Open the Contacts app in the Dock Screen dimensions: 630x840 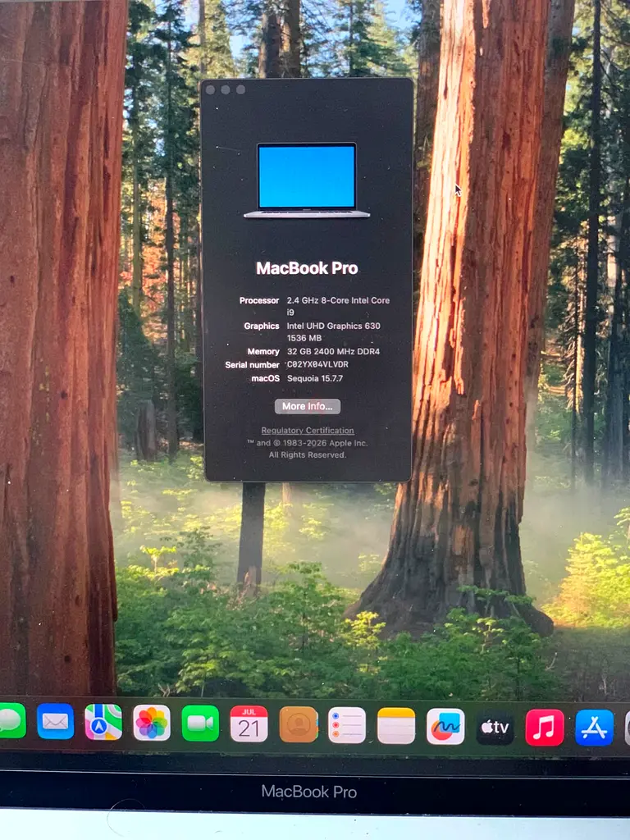point(299,725)
